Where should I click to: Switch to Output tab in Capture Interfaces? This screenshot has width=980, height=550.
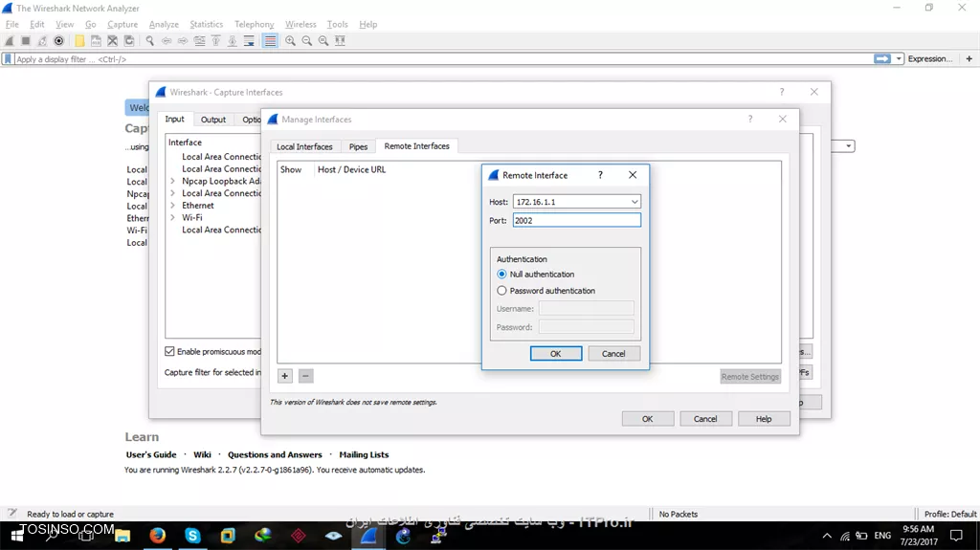(x=213, y=120)
